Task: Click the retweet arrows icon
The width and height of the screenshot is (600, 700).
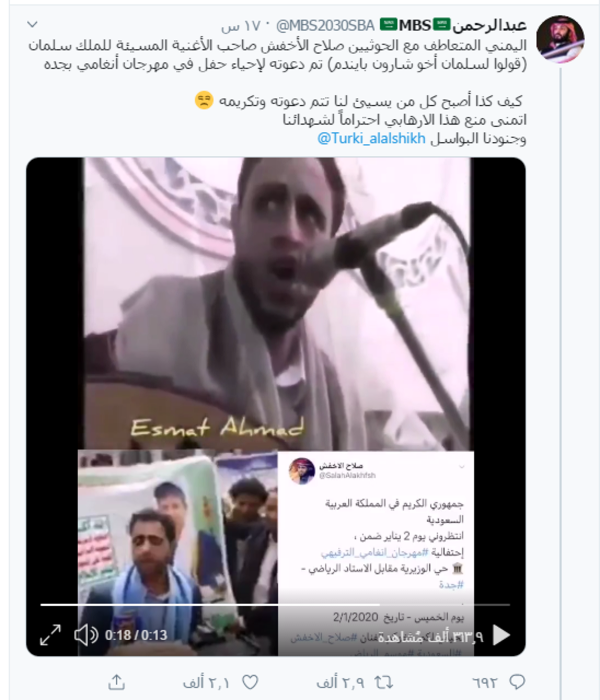Action: point(384,682)
